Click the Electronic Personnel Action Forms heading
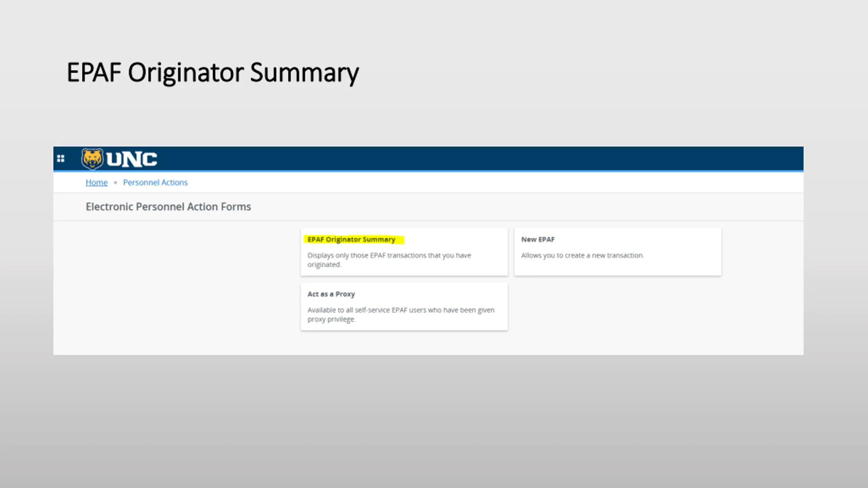868x488 pixels. point(168,207)
